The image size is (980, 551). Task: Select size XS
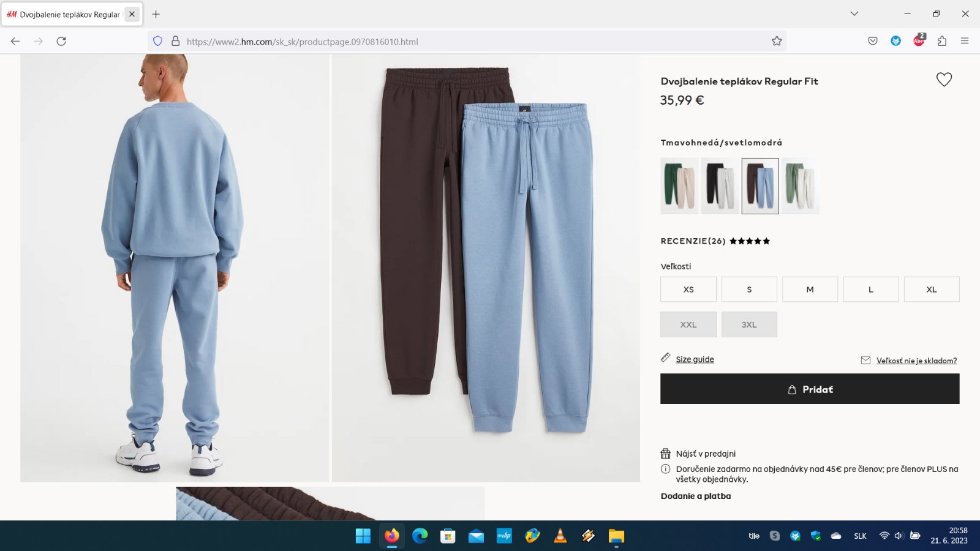(688, 290)
